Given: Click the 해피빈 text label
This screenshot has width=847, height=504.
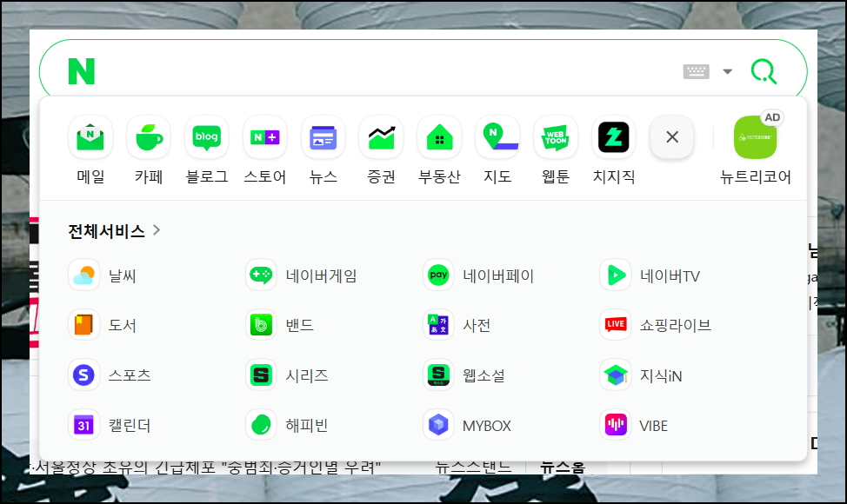Looking at the screenshot, I should click(307, 426).
